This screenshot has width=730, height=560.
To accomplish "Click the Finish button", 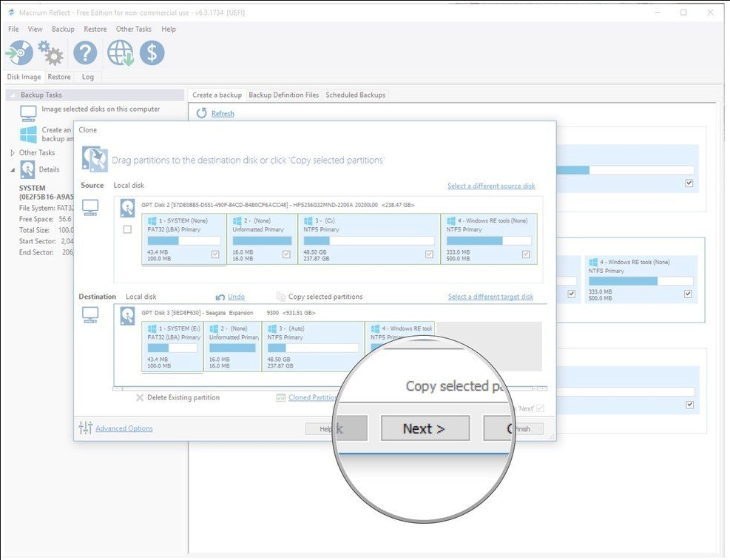I will 528,429.
